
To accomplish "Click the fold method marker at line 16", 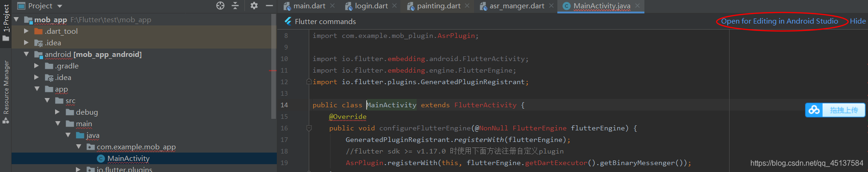I will [309, 128].
